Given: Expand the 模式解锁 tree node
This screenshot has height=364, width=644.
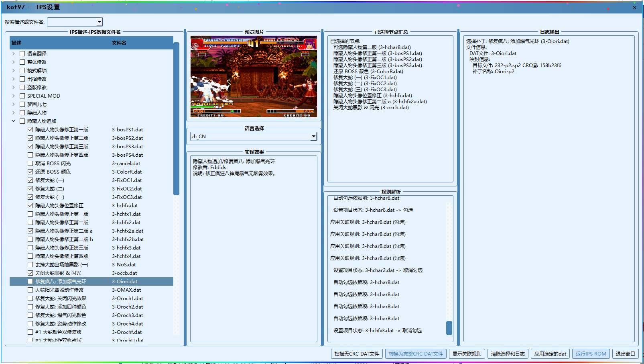Looking at the screenshot, I should [13, 70].
